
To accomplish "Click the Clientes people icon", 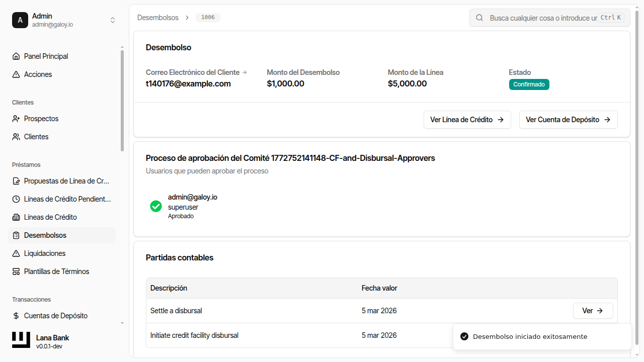I will coord(16,137).
